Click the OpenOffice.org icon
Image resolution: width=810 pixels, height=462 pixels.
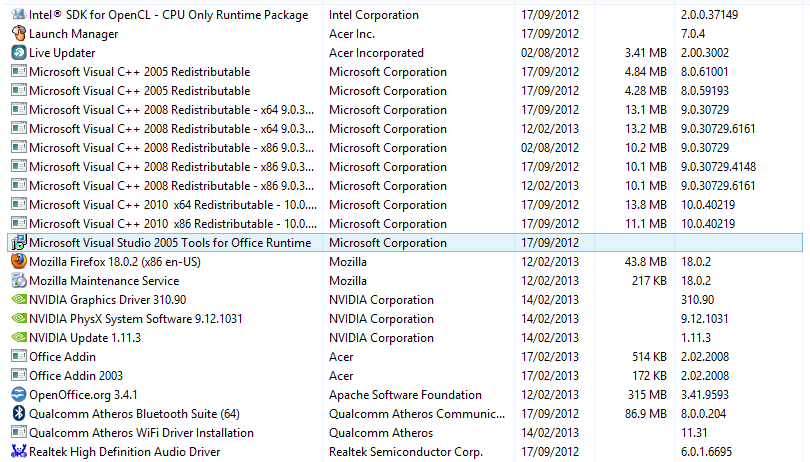coord(19,394)
